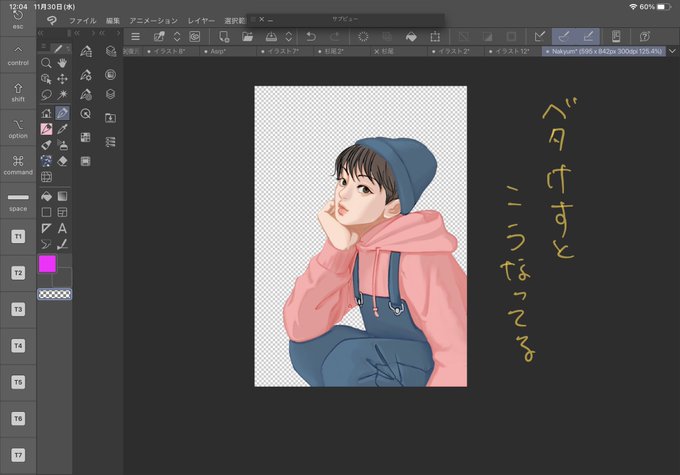The width and height of the screenshot is (680, 475).
Task: Select the highlighted Pen tool
Action: pyautogui.click(x=62, y=113)
